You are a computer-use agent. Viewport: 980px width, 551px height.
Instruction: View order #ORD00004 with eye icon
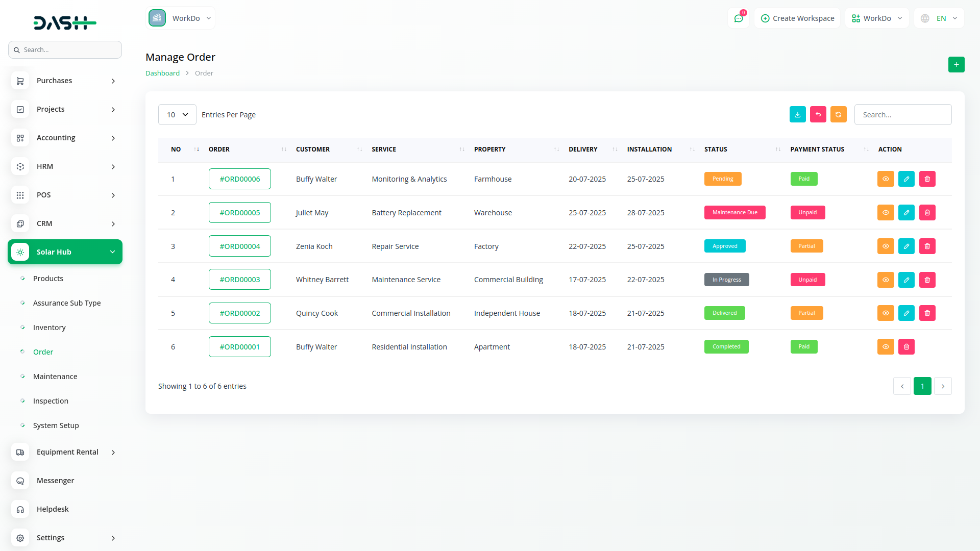coord(886,246)
